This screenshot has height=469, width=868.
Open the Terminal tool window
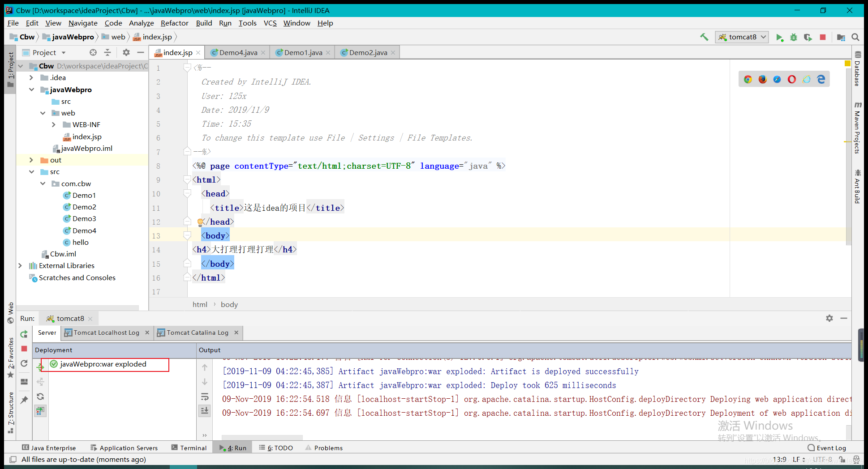click(189, 448)
